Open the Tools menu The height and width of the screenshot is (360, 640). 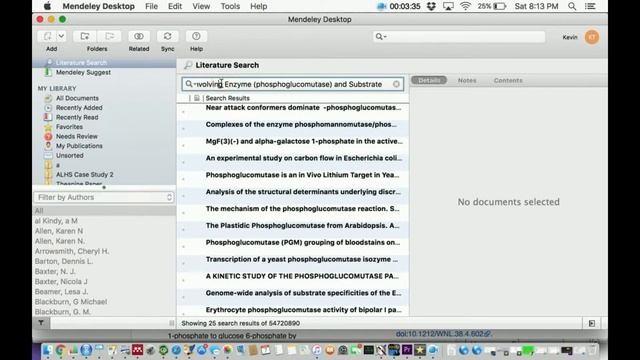[x=230, y=6]
